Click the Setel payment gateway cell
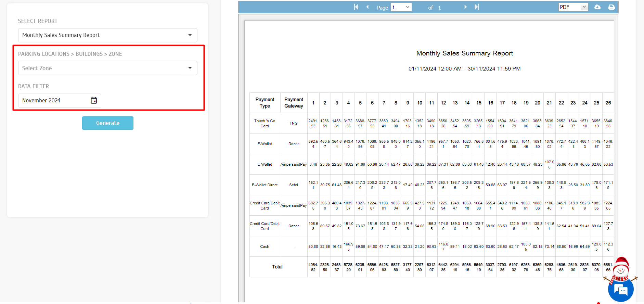The image size is (644, 304). pyautogui.click(x=294, y=185)
